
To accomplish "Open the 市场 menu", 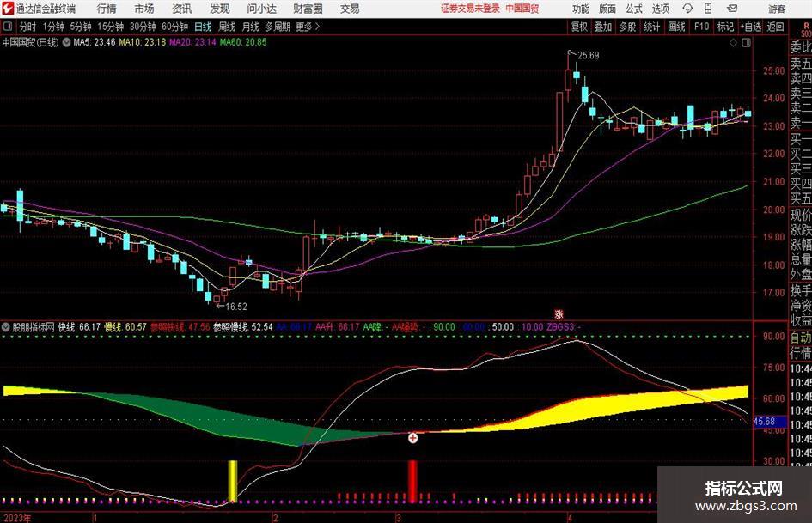I will pos(144,9).
